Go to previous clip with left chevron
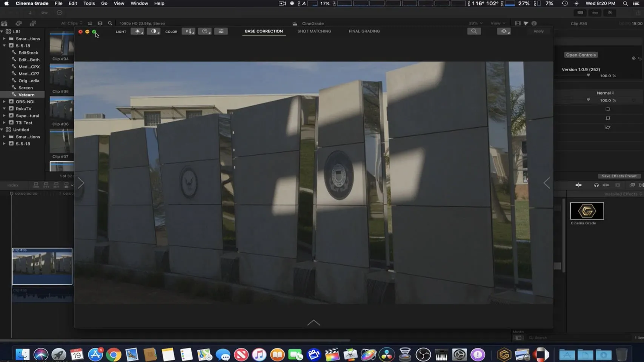 (x=547, y=183)
